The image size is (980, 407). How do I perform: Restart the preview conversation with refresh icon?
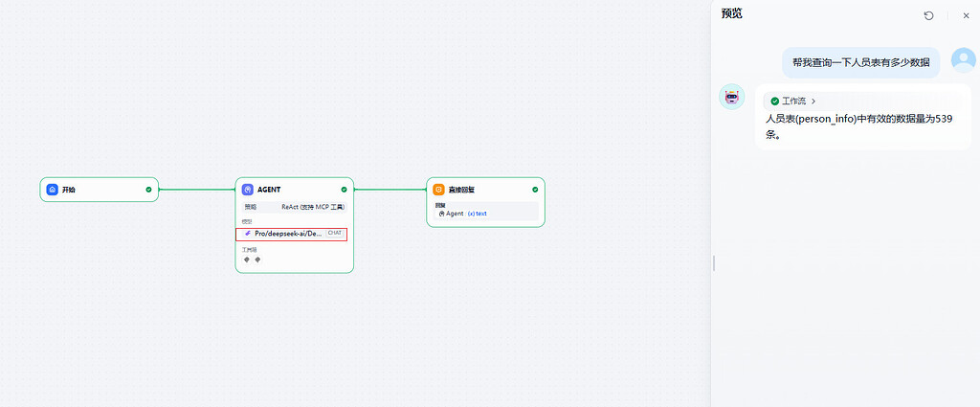(928, 15)
